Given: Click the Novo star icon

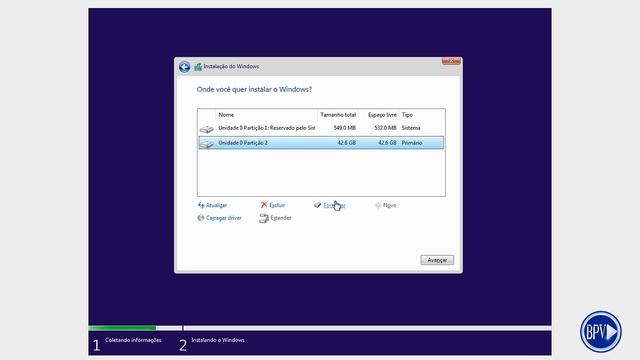Looking at the screenshot, I should tap(378, 205).
